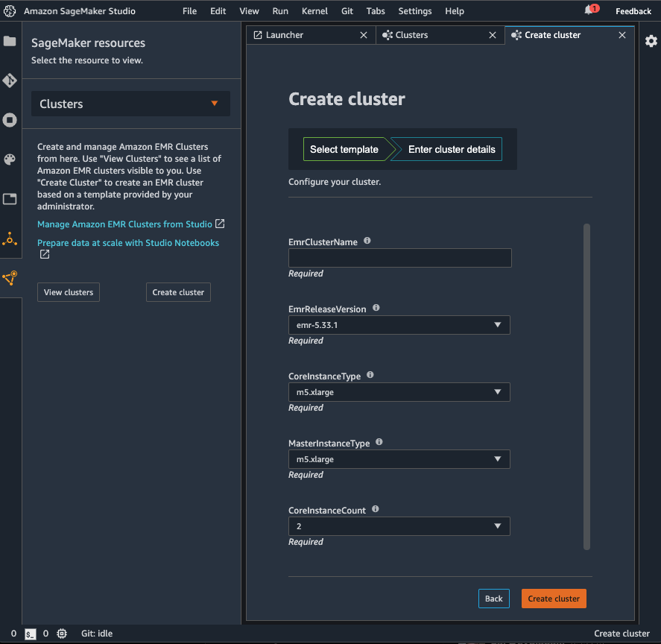
Task: Open the palette sidebar icon
Action: pos(10,159)
